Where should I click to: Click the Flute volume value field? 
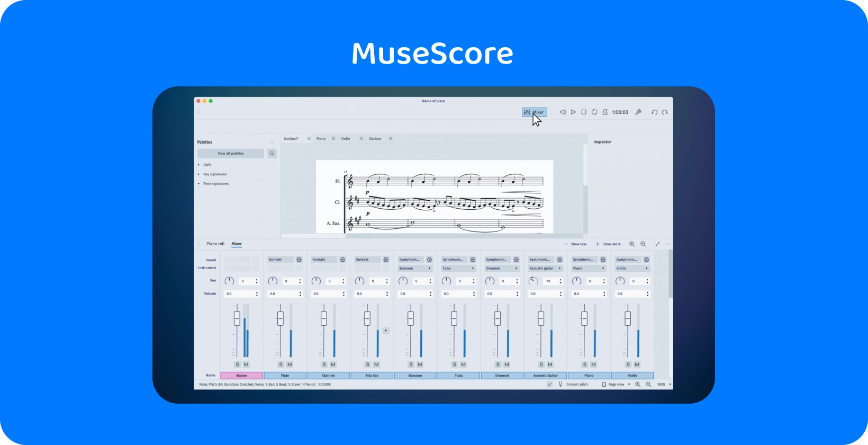pyautogui.click(x=286, y=293)
